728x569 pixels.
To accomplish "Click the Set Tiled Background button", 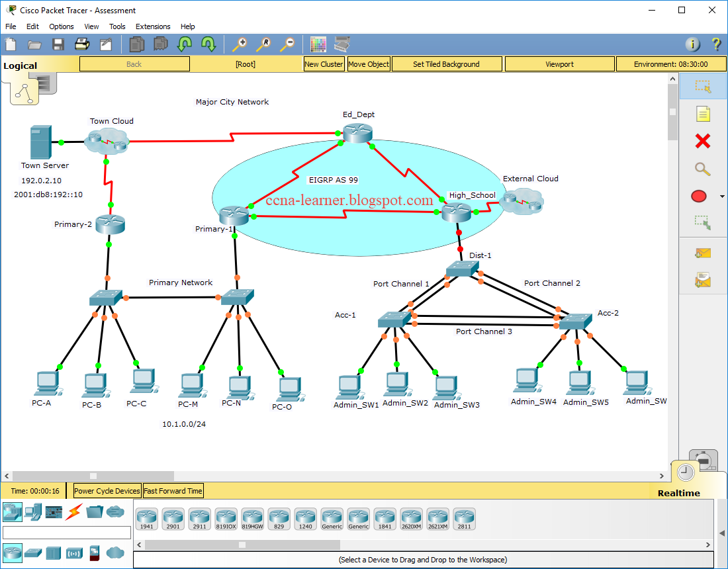I will (446, 64).
